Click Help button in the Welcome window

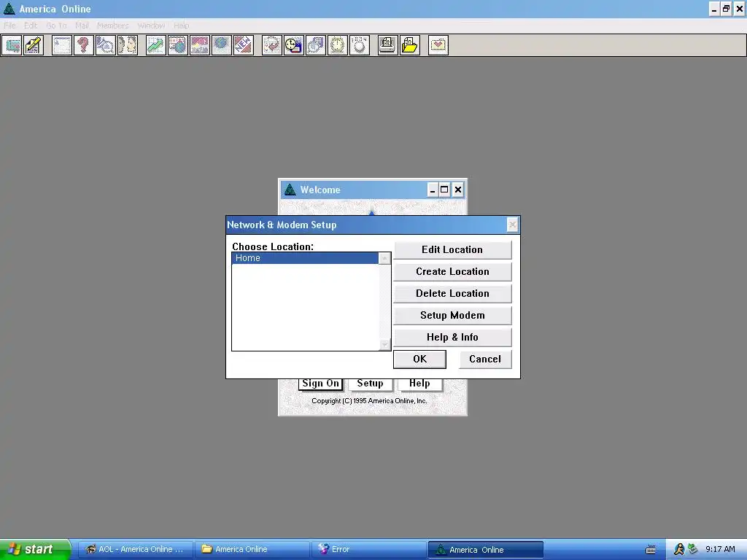pos(419,384)
